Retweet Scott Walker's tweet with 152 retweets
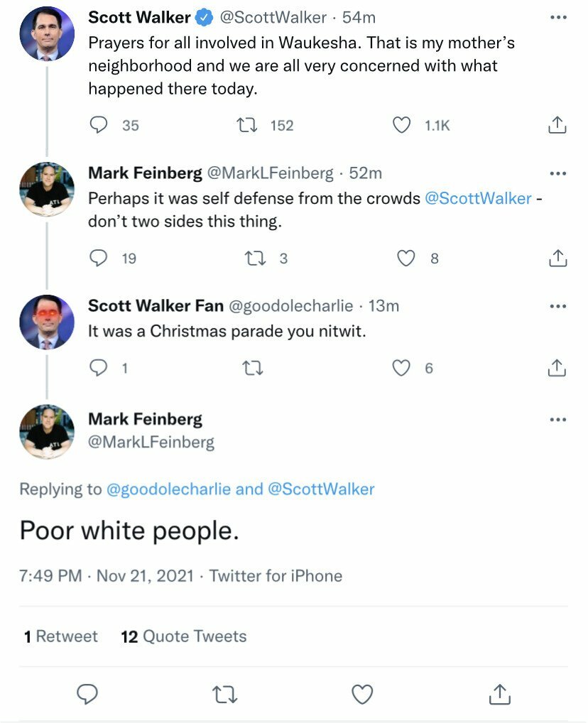The image size is (588, 723). (x=246, y=125)
